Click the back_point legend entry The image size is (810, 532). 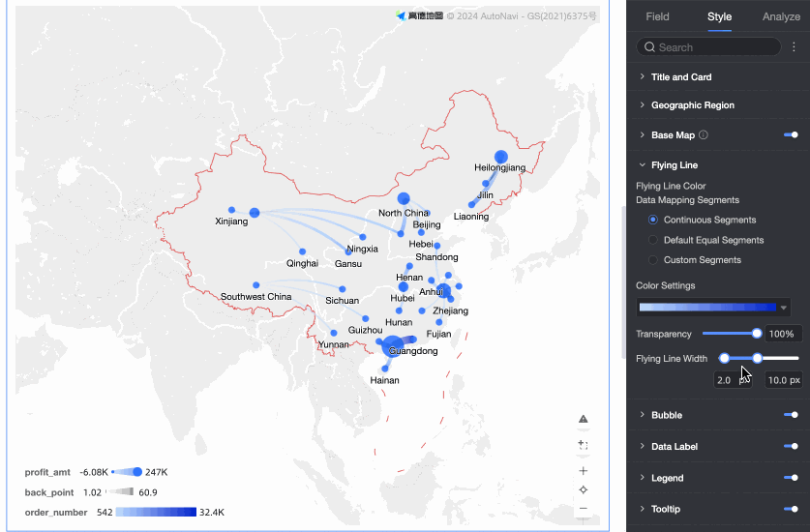point(91,492)
